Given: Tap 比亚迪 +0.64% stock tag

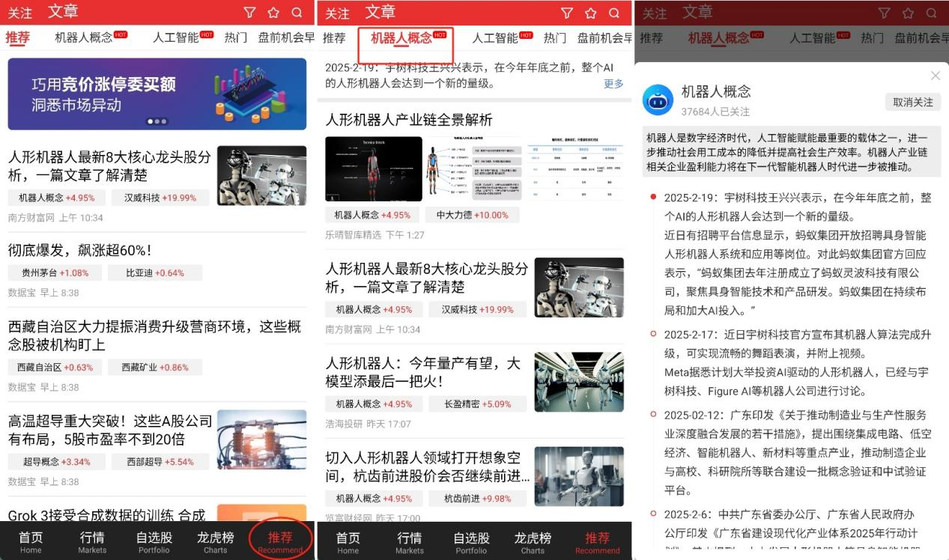Looking at the screenshot, I should 155,273.
